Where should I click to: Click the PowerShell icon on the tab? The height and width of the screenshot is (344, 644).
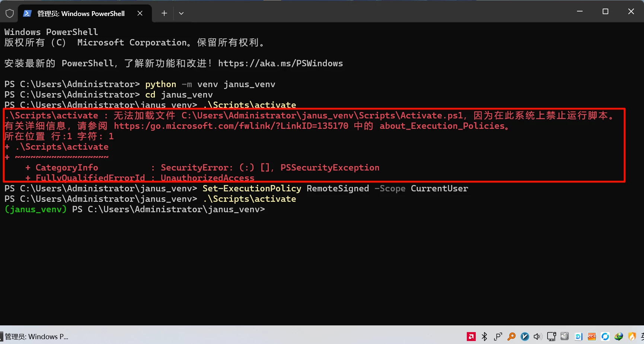pos(27,13)
